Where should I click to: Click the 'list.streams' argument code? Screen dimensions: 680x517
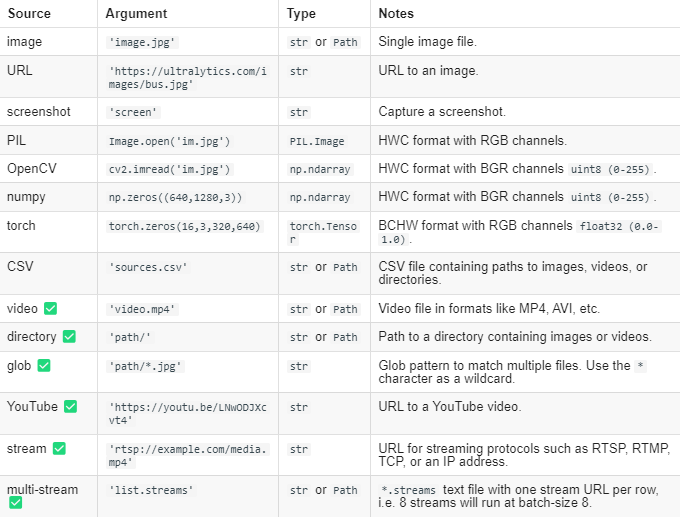(x=151, y=490)
